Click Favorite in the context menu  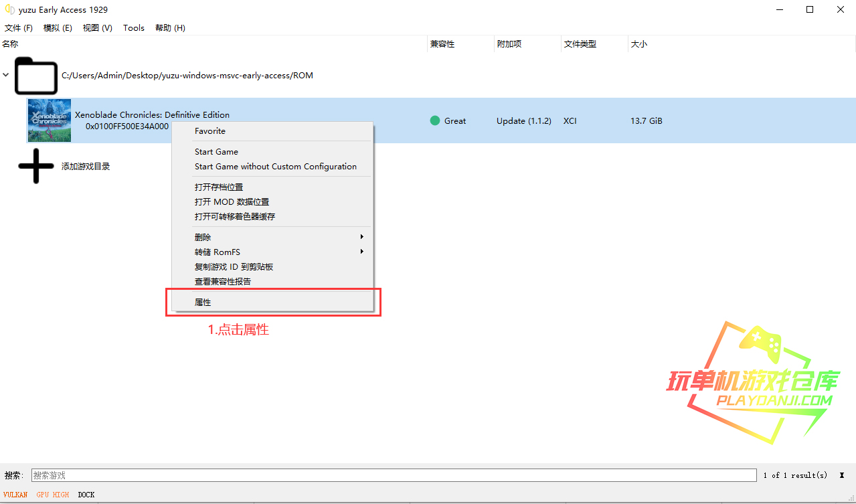click(210, 131)
